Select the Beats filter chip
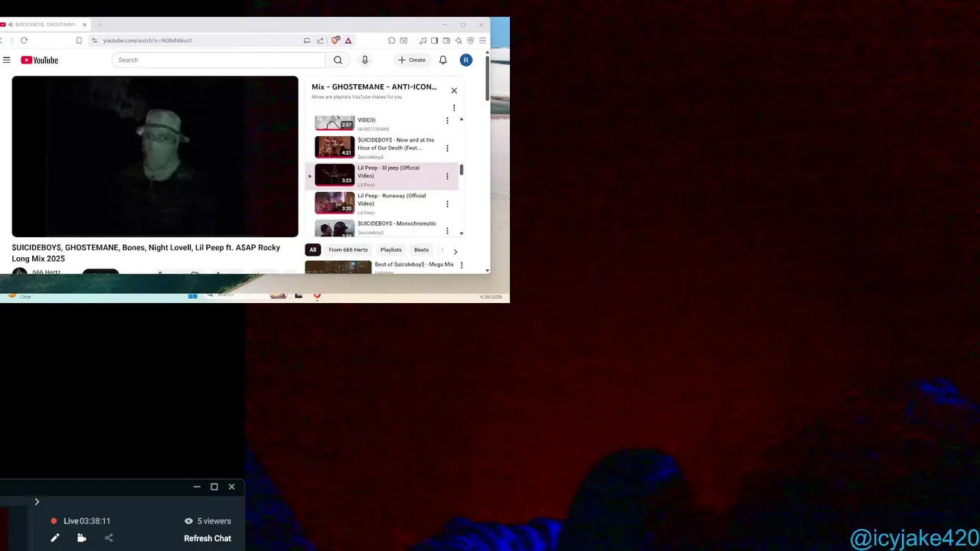Image resolution: width=980 pixels, height=551 pixels. [421, 249]
